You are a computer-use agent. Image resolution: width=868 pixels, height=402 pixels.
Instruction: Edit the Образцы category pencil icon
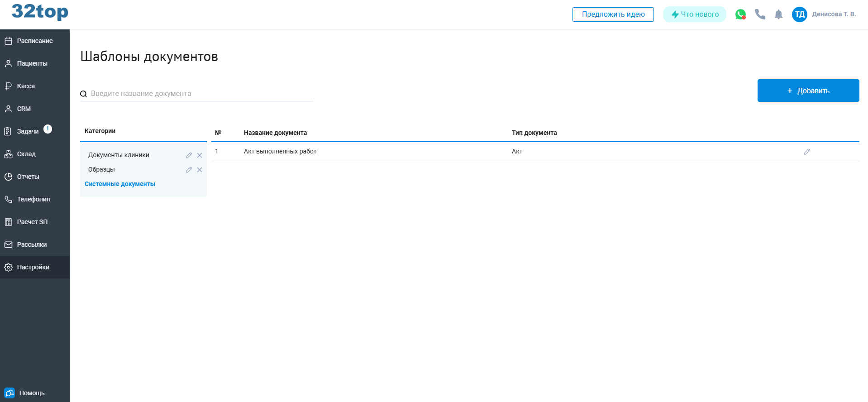tap(189, 170)
